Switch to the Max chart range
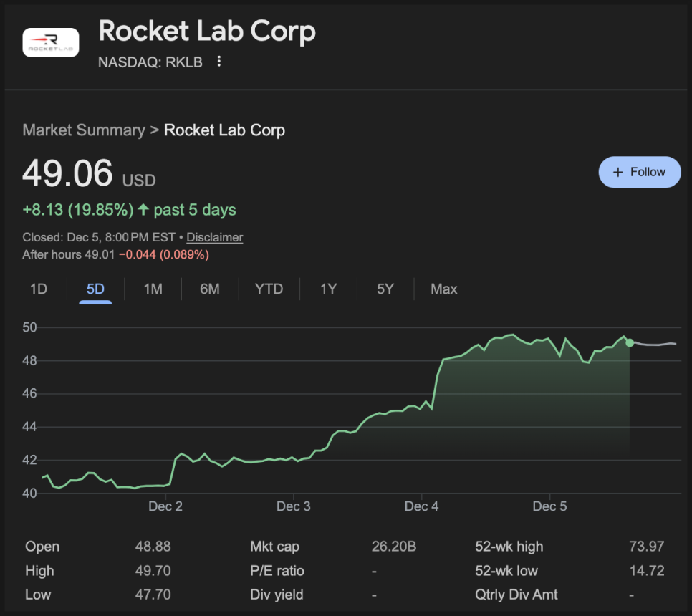Screen dimensions: 692x616 pos(443,289)
